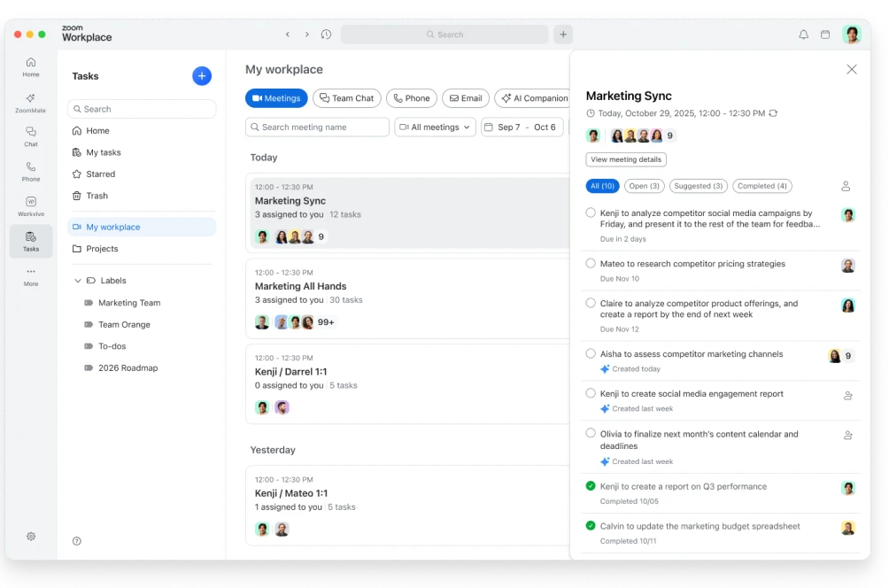The image size is (889, 588).
Task: Open My tasks in sidebar
Action: 142,152
